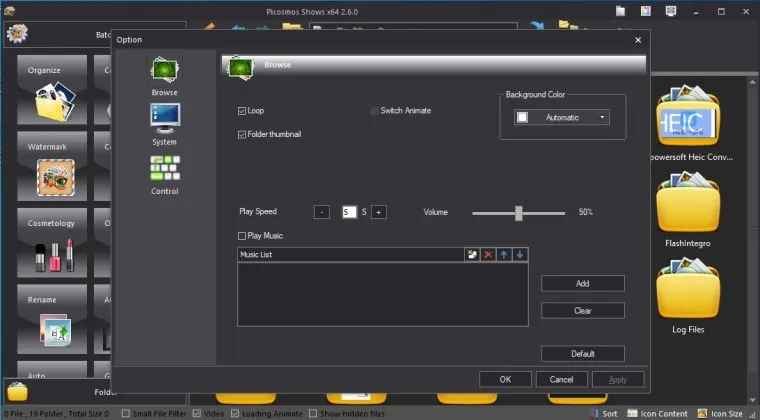This screenshot has width=760, height=420.
Task: Click the Folder icon at bottom left
Action: pyautogui.click(x=17, y=391)
